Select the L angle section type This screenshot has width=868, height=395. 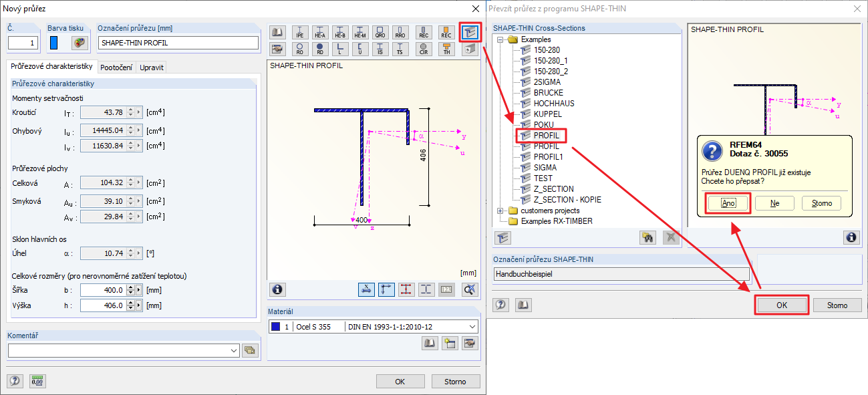tap(340, 48)
